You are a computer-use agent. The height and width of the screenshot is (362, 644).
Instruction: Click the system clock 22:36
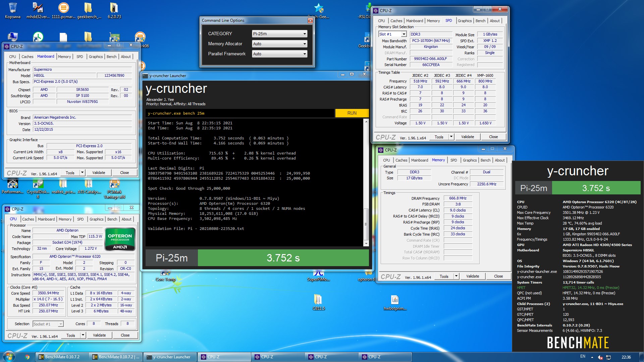coord(626,357)
